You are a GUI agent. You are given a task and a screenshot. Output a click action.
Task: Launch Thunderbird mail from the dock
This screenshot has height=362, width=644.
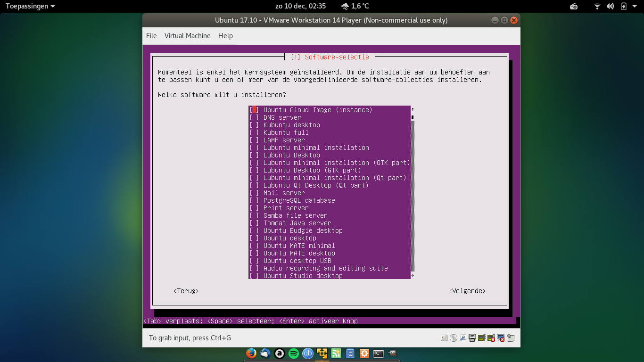pos(265,353)
